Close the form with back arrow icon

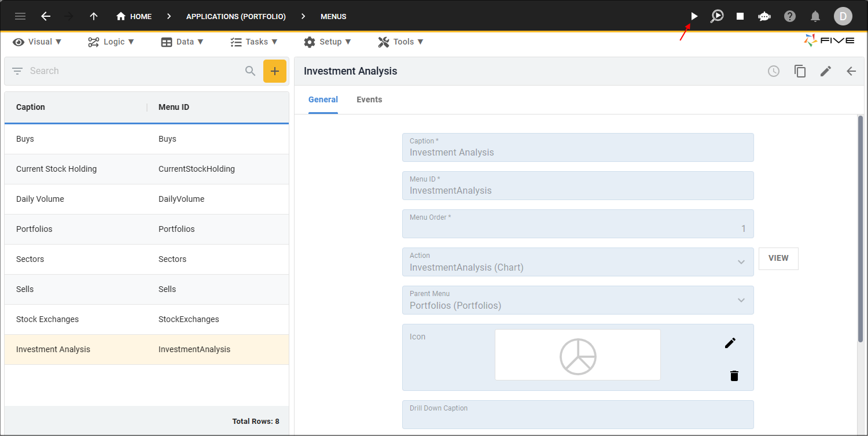tap(851, 71)
